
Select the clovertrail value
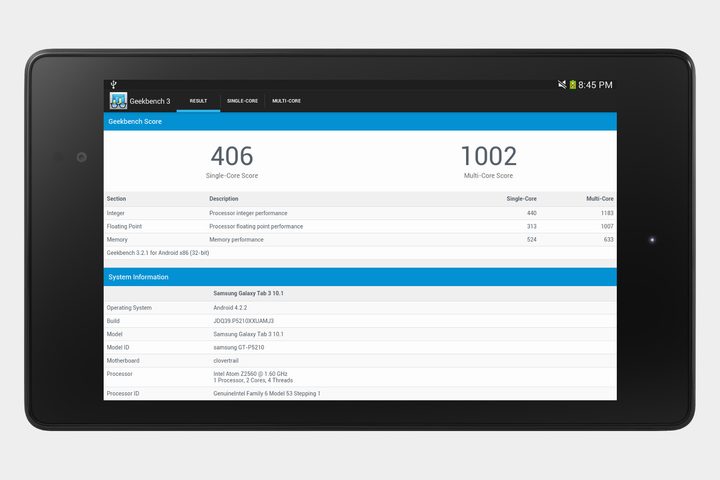(x=226, y=361)
